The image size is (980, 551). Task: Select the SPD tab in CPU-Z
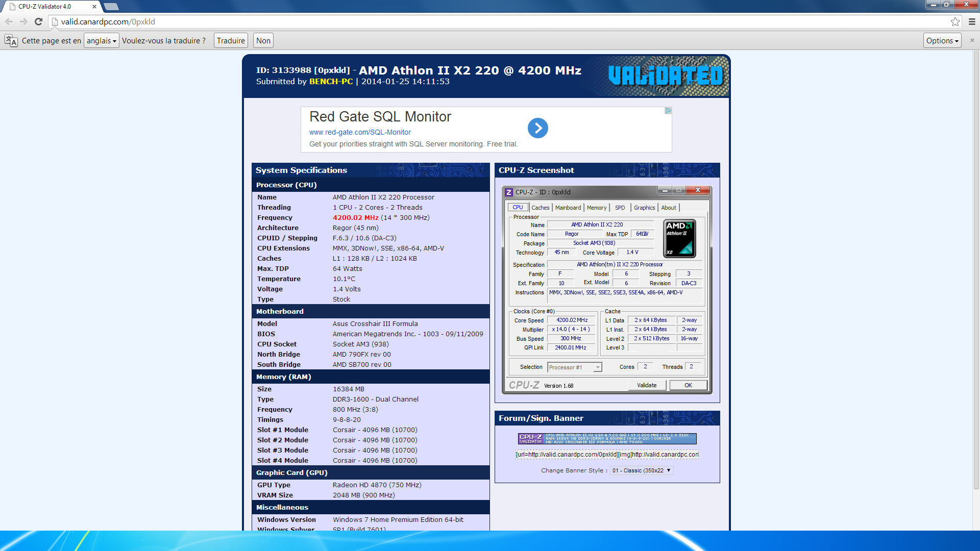click(x=620, y=208)
